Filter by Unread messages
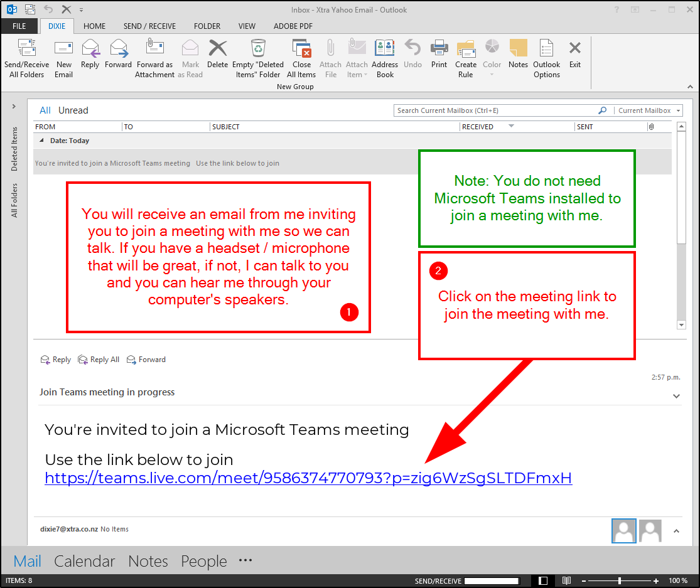 tap(73, 110)
